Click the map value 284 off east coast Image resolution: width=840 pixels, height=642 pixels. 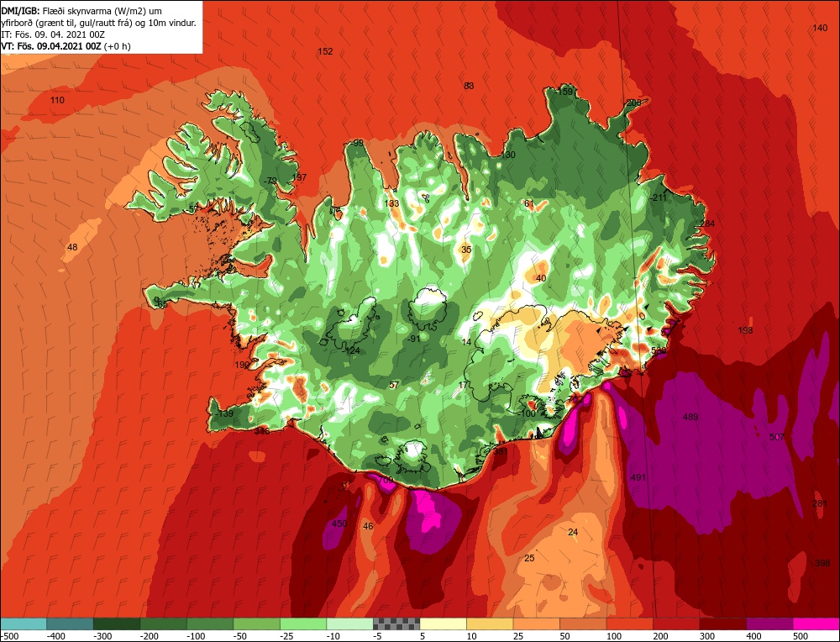pos(707,224)
